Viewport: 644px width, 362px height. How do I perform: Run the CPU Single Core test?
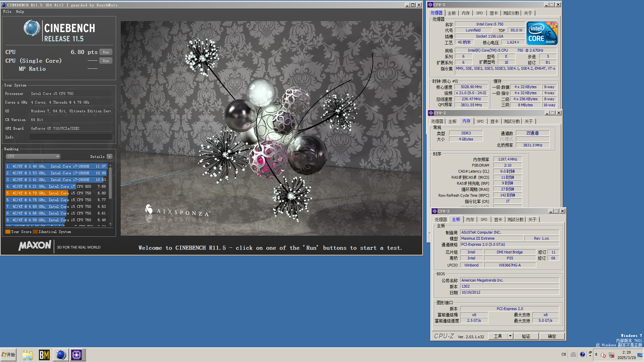pos(106,61)
